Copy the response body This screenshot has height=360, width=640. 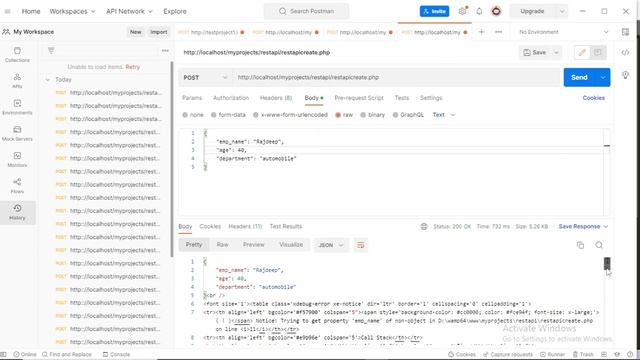(580, 245)
